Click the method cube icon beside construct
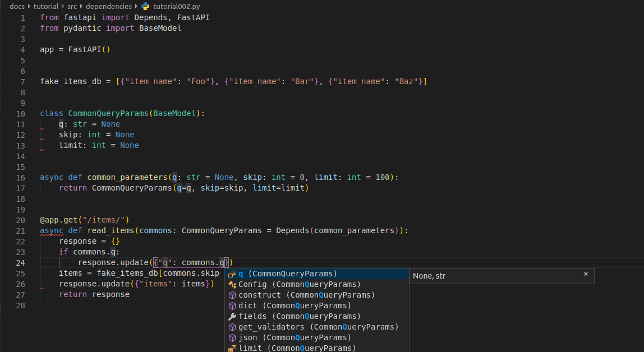The image size is (644, 352). coord(232,295)
